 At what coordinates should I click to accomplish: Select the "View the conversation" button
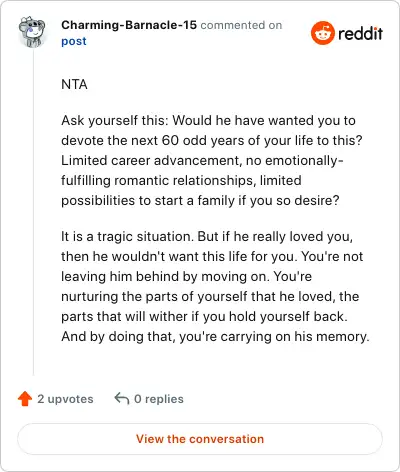[200, 439]
